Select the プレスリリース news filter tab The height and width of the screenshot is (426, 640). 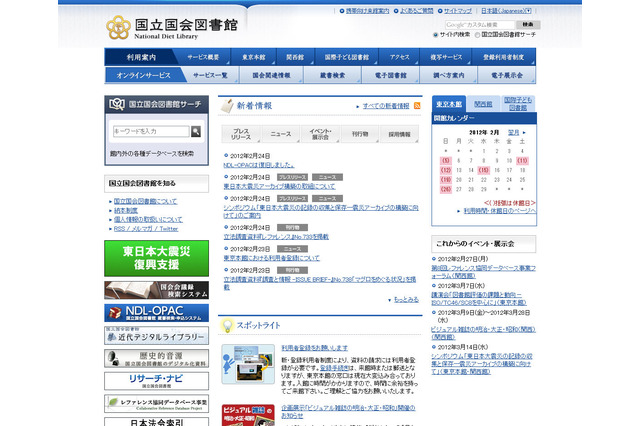click(241, 133)
